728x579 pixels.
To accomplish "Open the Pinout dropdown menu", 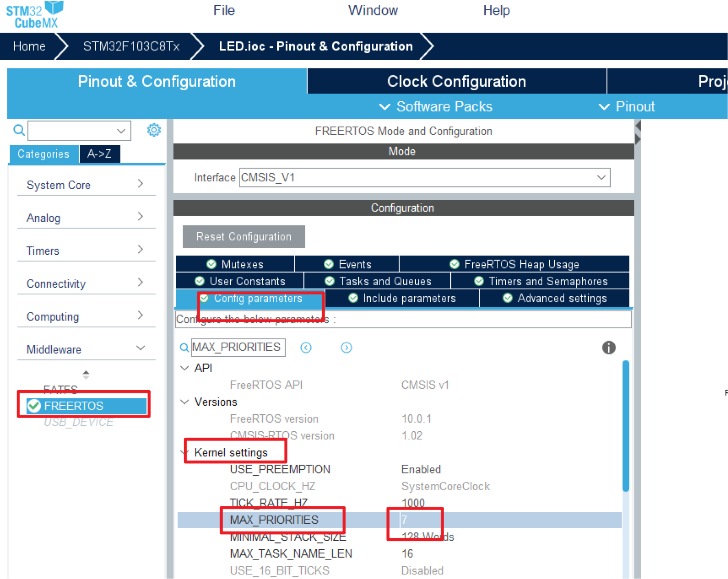I will click(x=626, y=107).
